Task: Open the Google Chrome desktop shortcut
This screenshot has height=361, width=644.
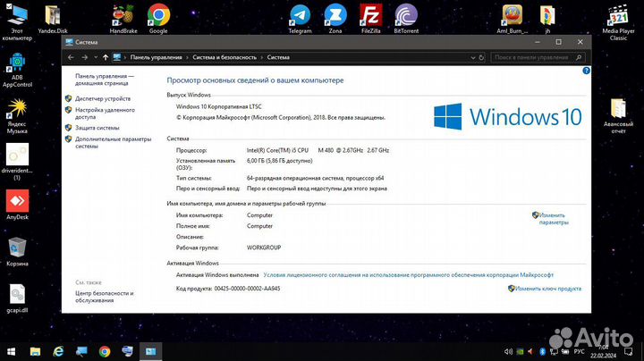Action: [158, 20]
